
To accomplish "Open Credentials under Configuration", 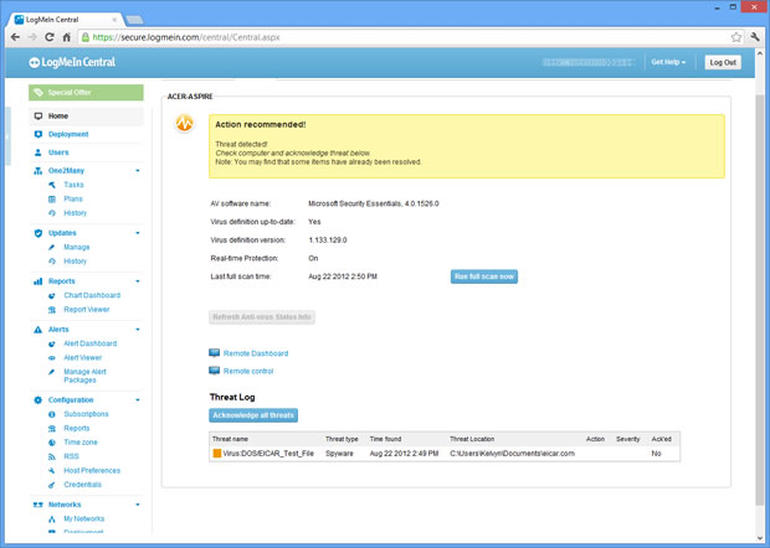I will [82, 484].
